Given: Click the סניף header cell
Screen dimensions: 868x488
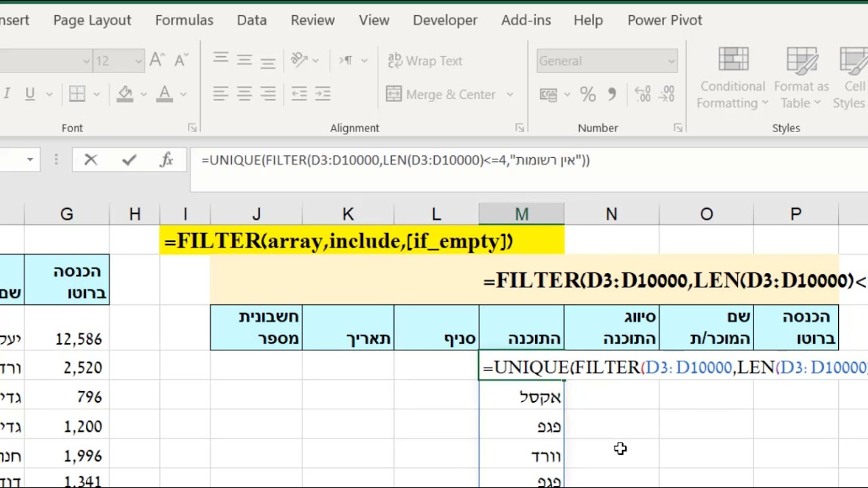Looking at the screenshot, I should (x=436, y=328).
